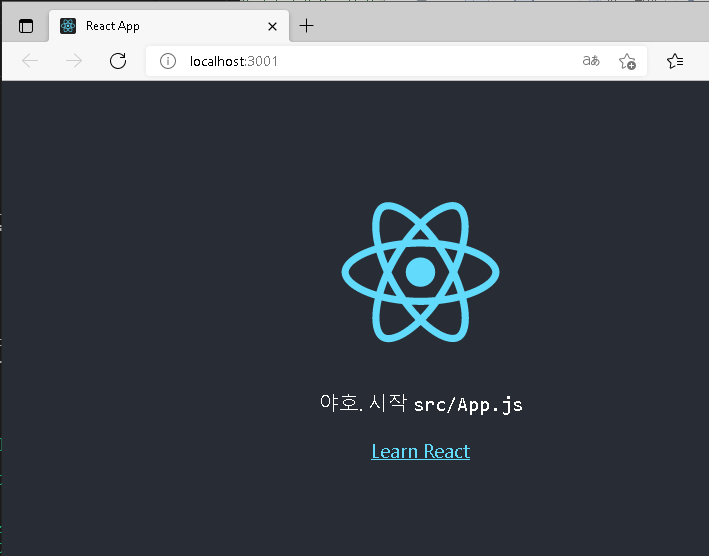Open the Learn React link
The image size is (709, 556).
421,451
